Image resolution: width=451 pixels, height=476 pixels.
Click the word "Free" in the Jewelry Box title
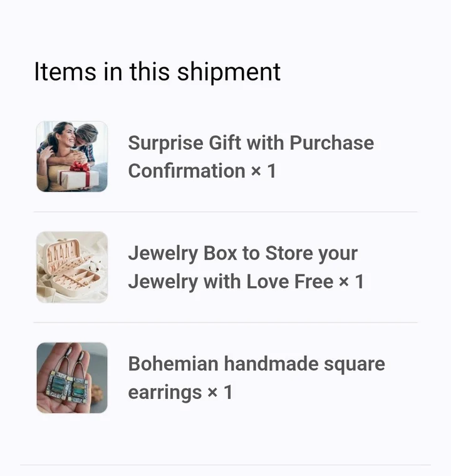pyautogui.click(x=314, y=282)
